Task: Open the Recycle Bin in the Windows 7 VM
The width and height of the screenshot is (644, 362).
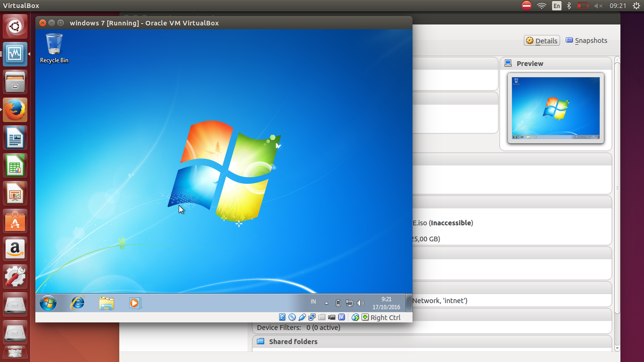Action: pyautogui.click(x=54, y=48)
